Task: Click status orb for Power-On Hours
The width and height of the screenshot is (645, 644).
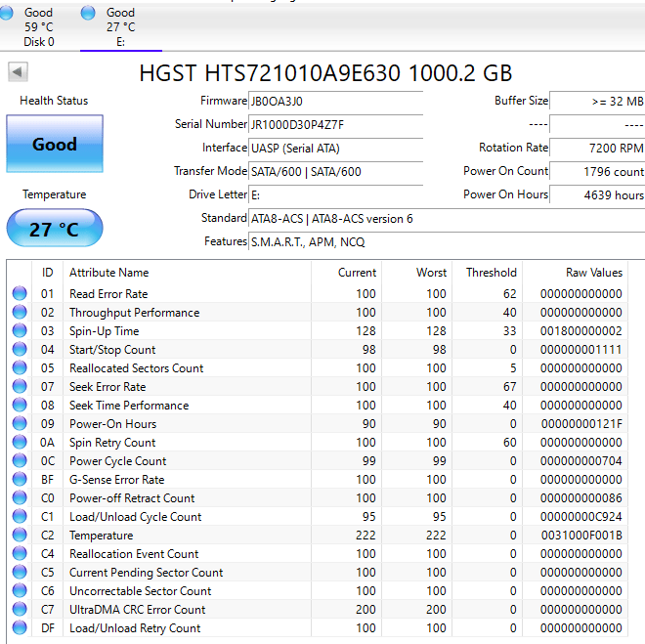Action: pos(20,423)
